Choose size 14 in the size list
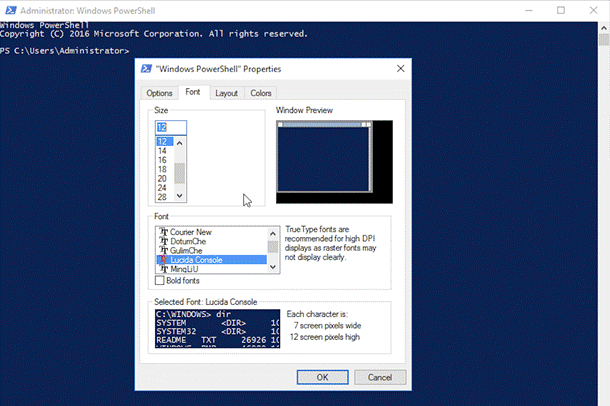Screen dimensions: 610x406 (x=165, y=151)
